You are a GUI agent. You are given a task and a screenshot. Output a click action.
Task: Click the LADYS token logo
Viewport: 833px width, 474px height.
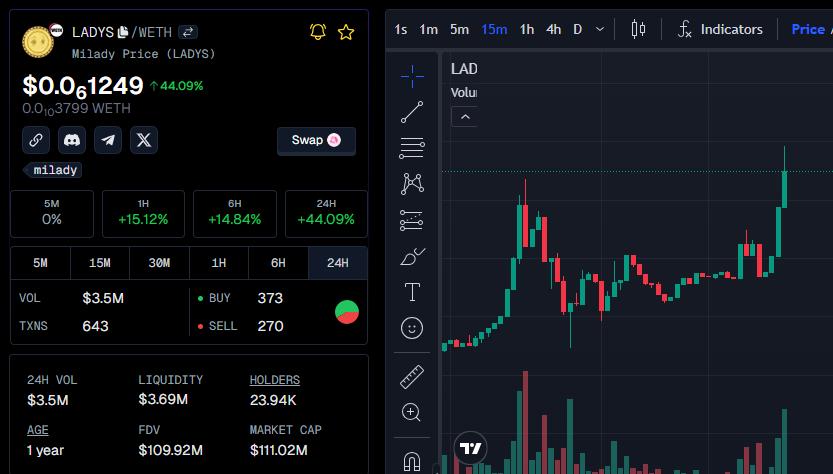pyautogui.click(x=38, y=42)
